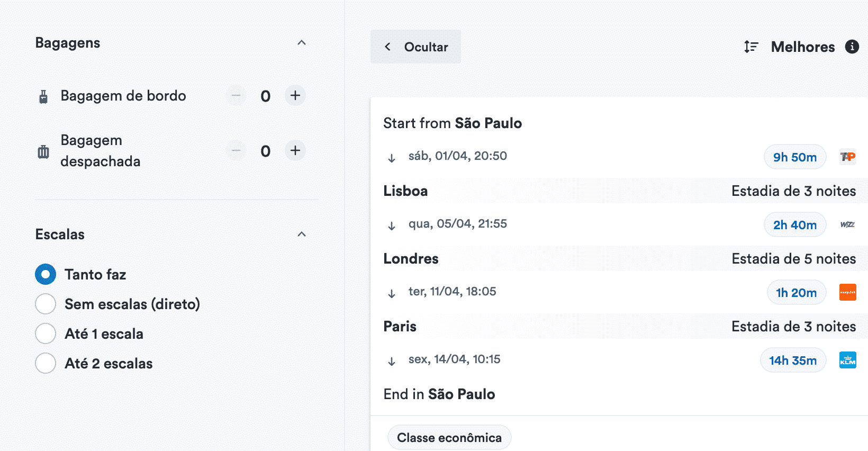868x451 pixels.
Task: Click the KLM logo on the Paris segment
Action: pyautogui.click(x=847, y=360)
